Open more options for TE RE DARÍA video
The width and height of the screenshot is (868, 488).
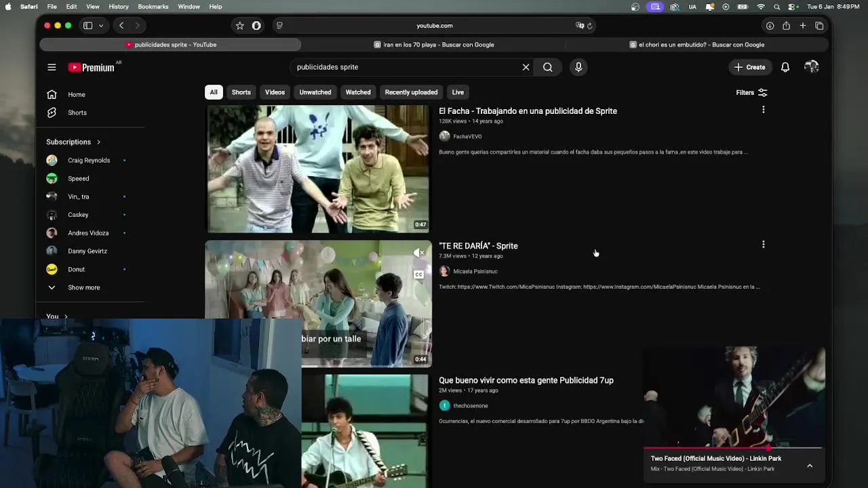tap(763, 245)
